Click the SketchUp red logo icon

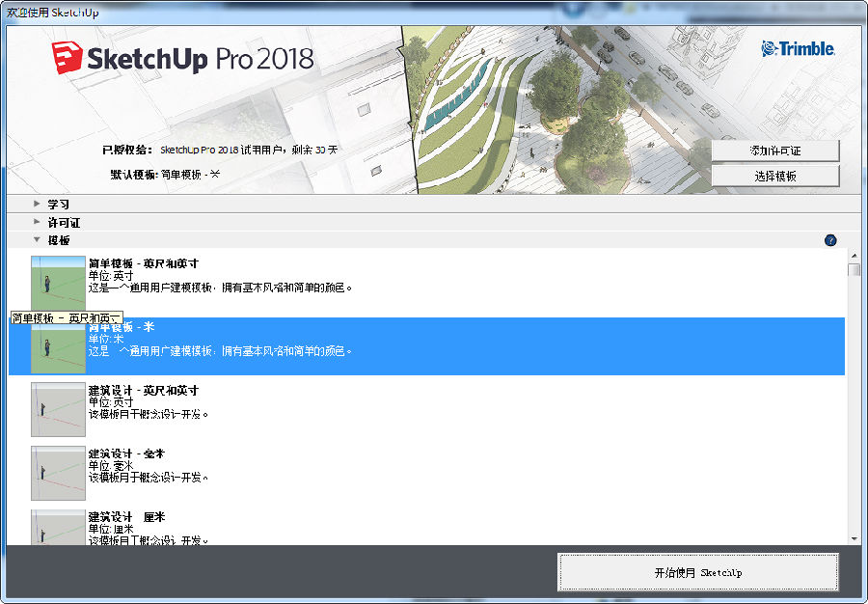click(x=67, y=58)
